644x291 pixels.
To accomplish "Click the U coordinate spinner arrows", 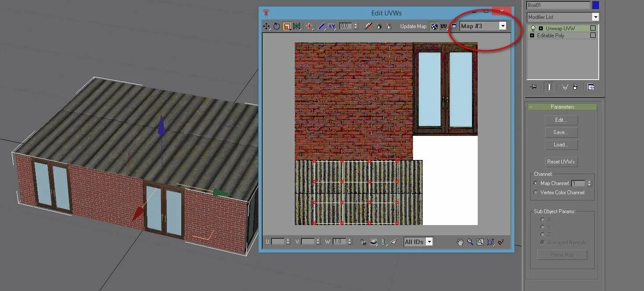I will click(288, 242).
